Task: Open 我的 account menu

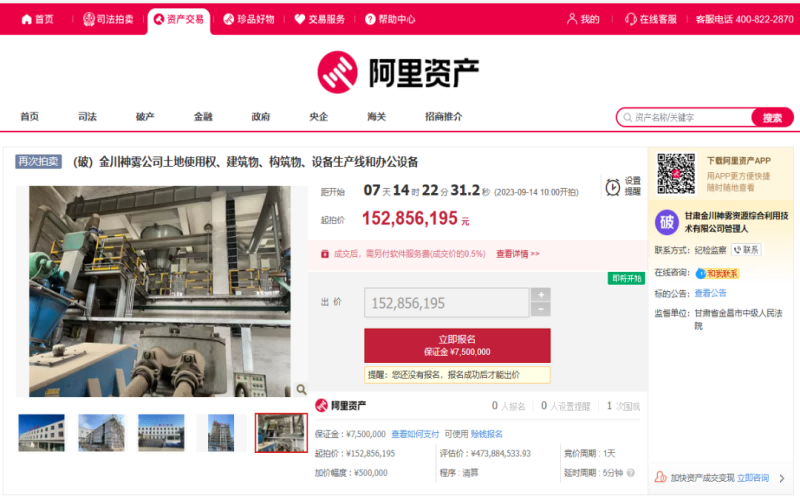Action: click(583, 19)
